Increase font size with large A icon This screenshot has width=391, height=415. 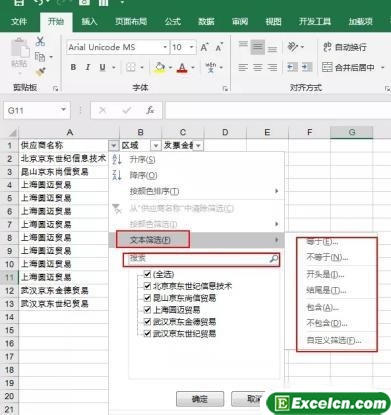[204, 48]
